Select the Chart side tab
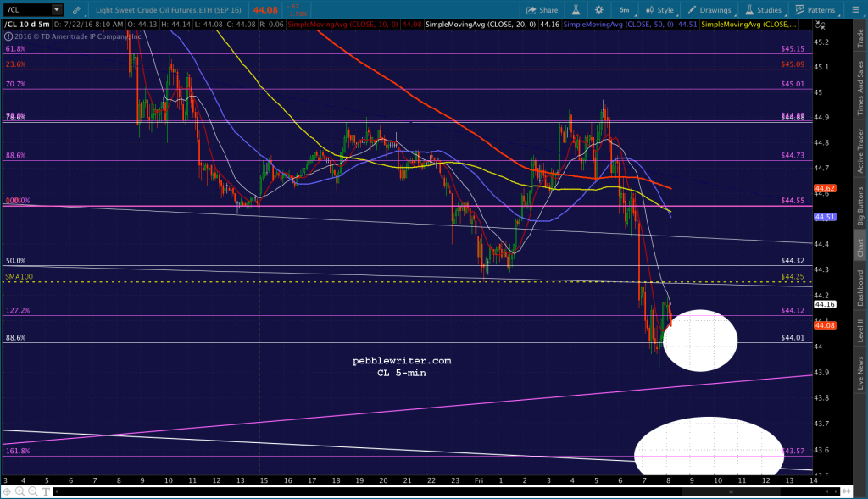This screenshot has width=868, height=499. (860, 247)
